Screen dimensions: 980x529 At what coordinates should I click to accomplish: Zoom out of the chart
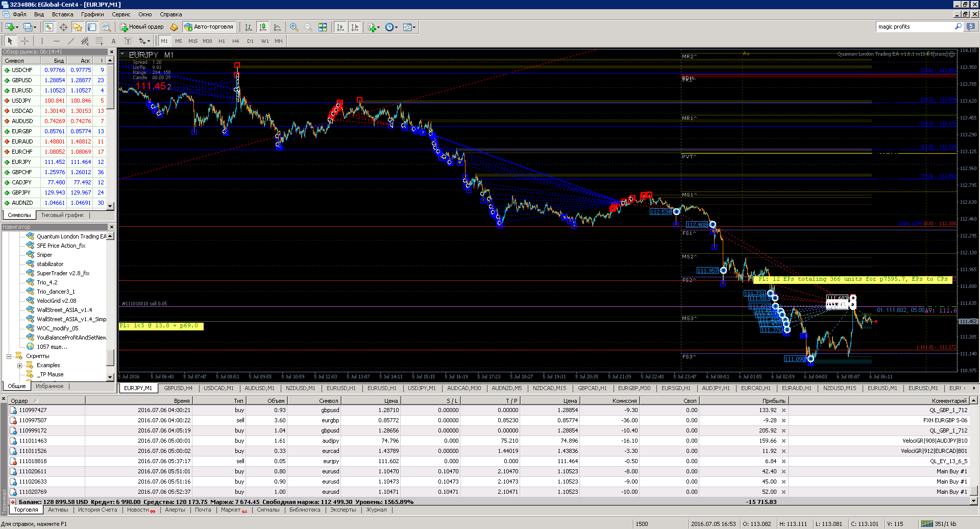(x=308, y=27)
